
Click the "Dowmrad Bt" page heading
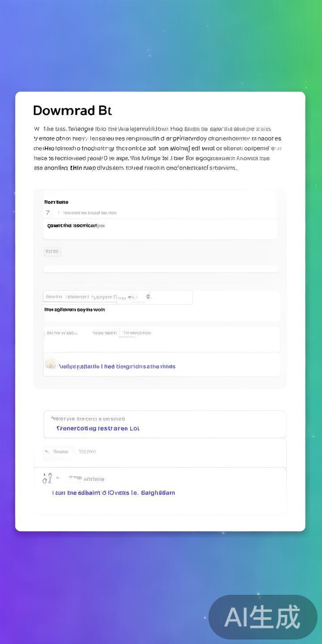tap(72, 110)
